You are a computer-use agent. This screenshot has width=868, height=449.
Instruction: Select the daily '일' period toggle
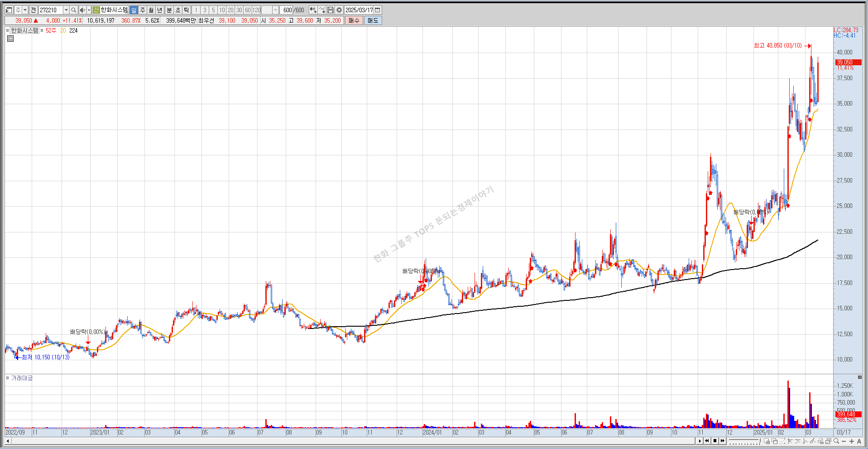click(x=134, y=10)
